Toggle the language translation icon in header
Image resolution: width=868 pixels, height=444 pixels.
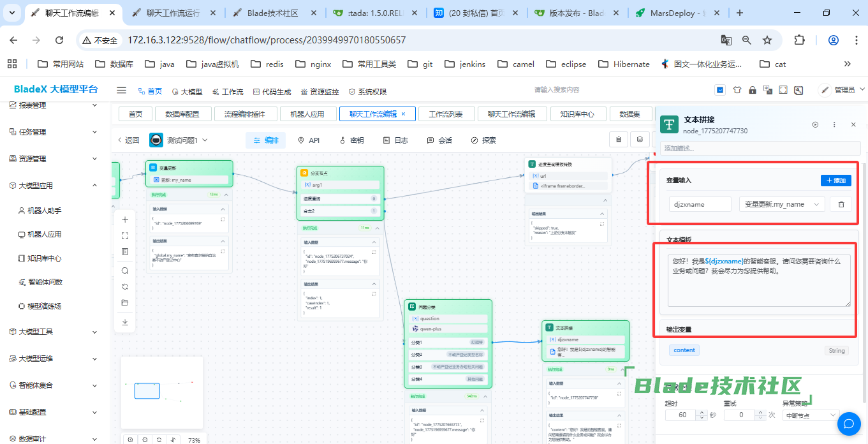tap(768, 91)
